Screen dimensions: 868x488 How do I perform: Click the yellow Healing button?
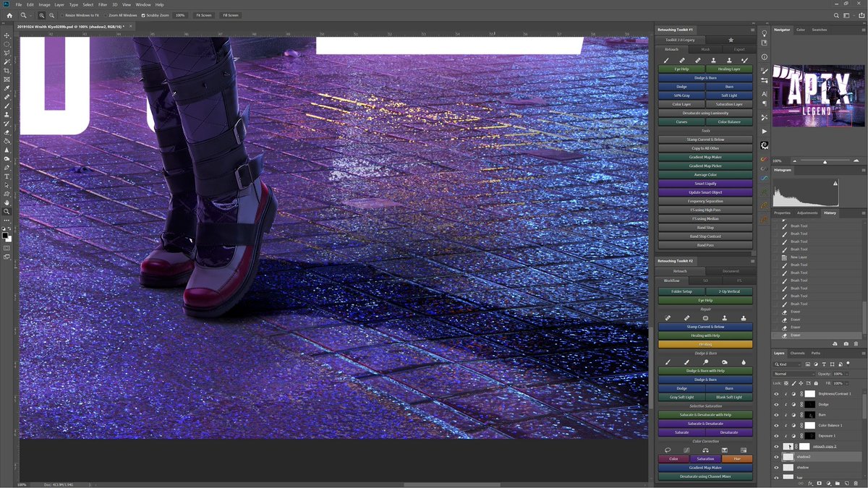coord(705,344)
